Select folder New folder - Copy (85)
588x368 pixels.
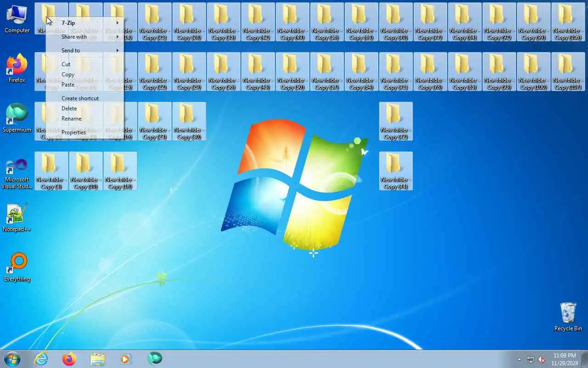point(465,72)
